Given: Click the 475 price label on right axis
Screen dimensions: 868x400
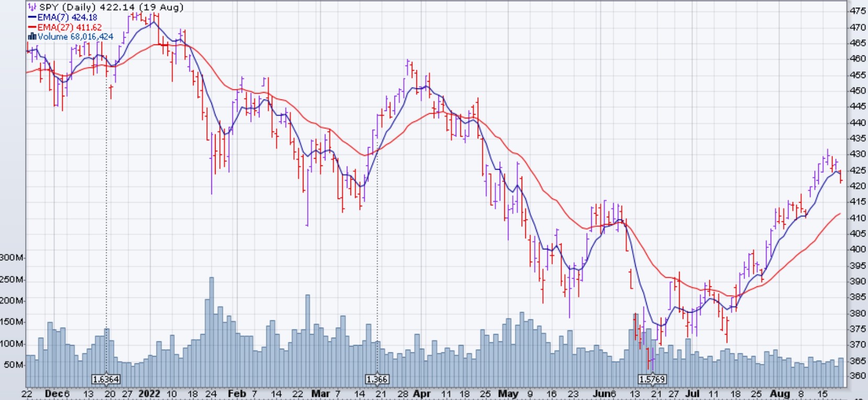Looking at the screenshot, I should [858, 11].
